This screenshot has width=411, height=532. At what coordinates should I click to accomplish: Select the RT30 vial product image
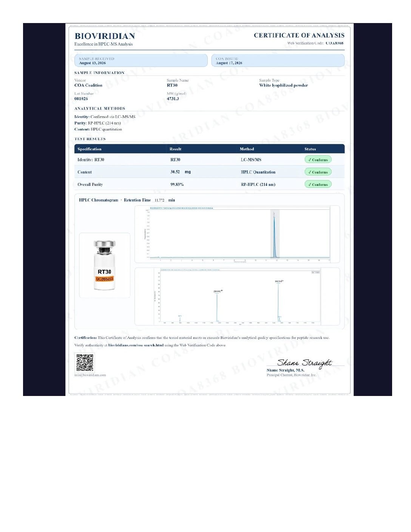click(x=105, y=265)
